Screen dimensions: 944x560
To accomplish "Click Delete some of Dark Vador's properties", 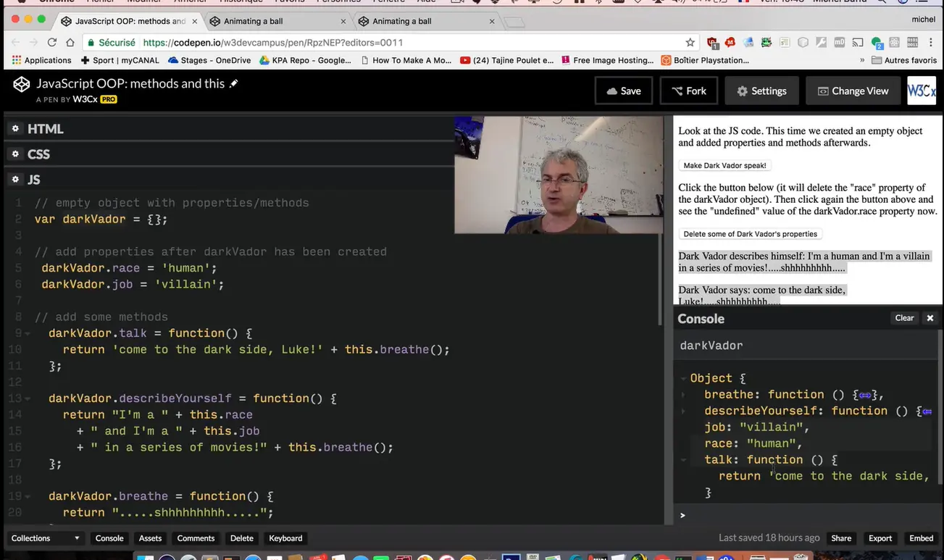I will 751,234.
